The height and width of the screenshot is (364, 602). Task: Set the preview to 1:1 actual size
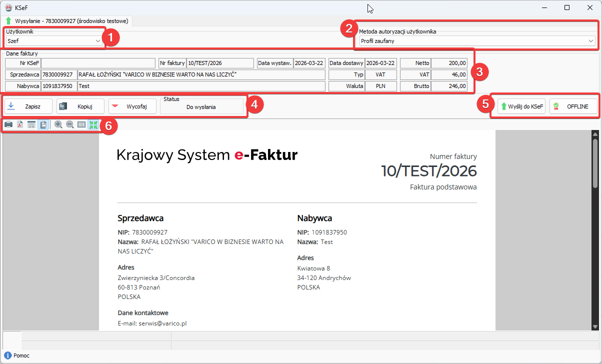coord(81,125)
